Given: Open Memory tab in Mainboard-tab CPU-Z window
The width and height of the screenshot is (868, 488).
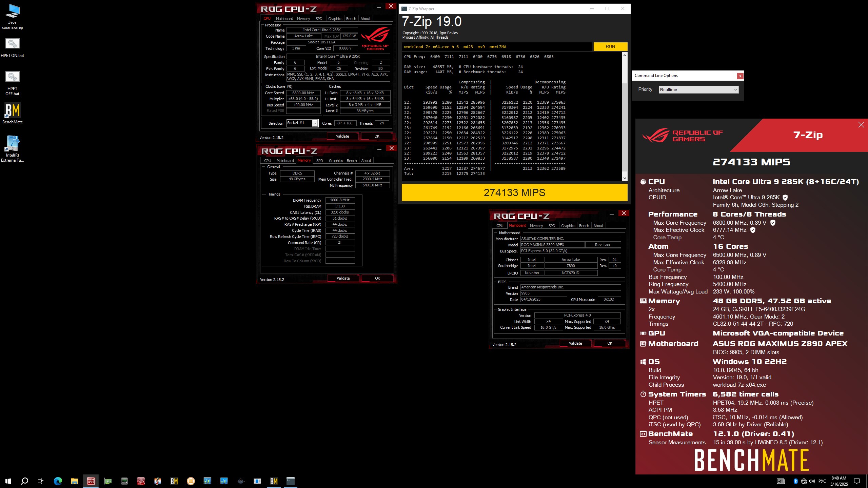Looking at the screenshot, I should (x=536, y=226).
